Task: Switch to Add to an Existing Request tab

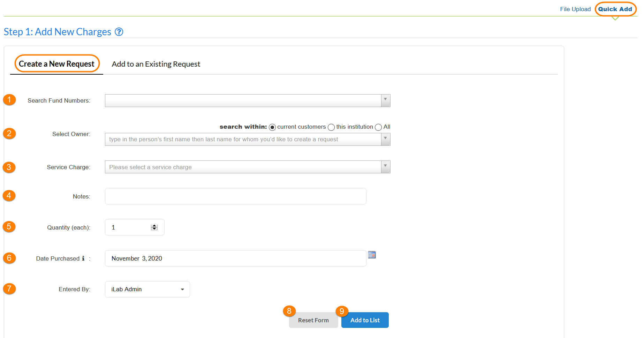Action: [156, 64]
